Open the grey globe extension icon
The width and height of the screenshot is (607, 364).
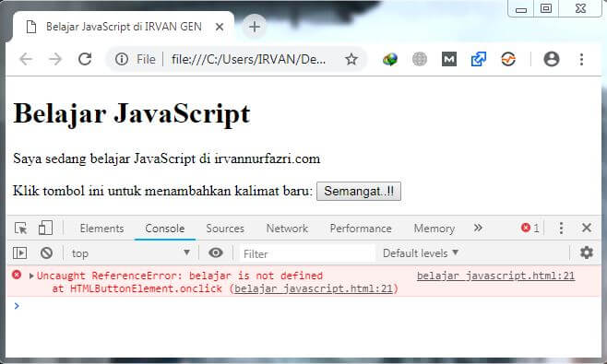point(420,59)
